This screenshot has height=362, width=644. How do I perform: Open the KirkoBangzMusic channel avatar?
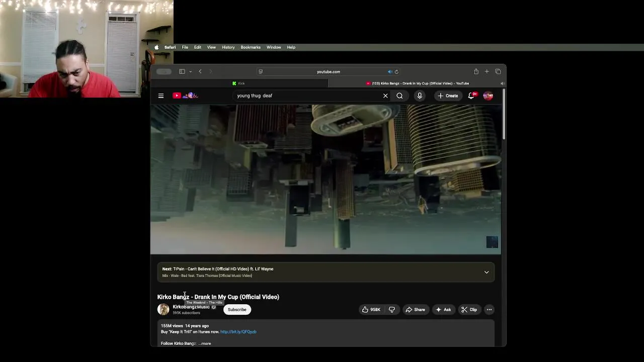tap(164, 310)
